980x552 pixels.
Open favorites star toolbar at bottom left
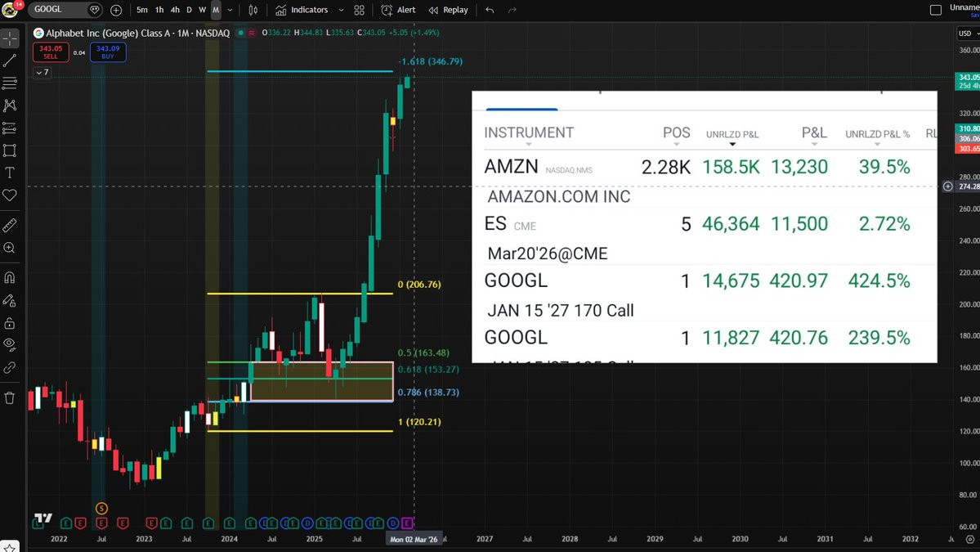pos(10,547)
